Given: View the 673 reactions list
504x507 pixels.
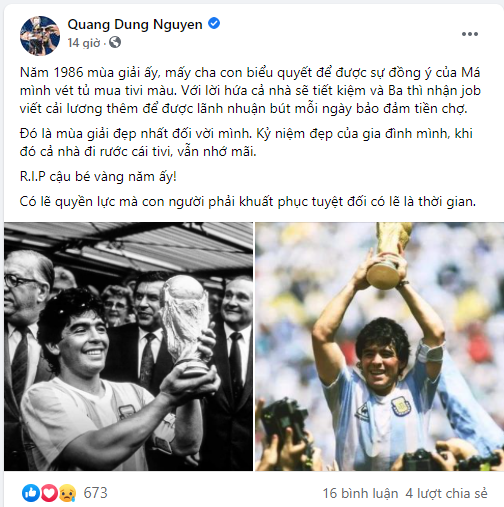Looking at the screenshot, I should pyautogui.click(x=95, y=493).
